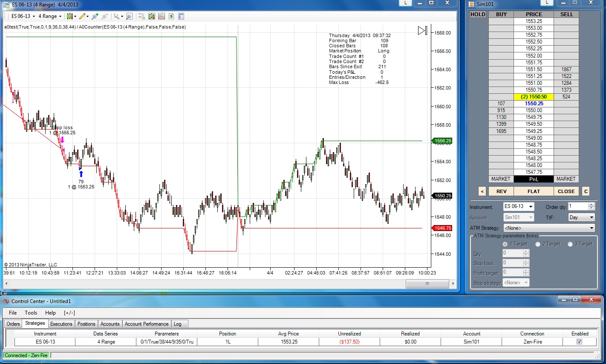Select the pencil drawing tools icon
606x364 pixels.
(83, 16)
